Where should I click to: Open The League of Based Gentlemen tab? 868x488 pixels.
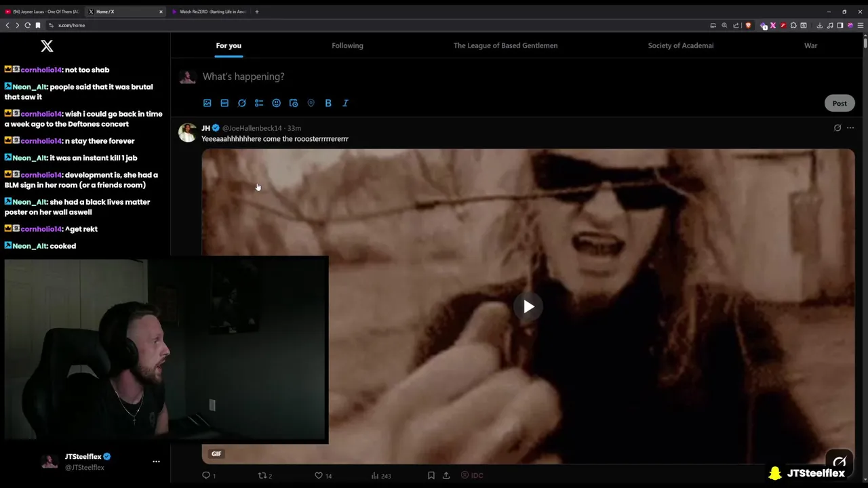coord(505,45)
